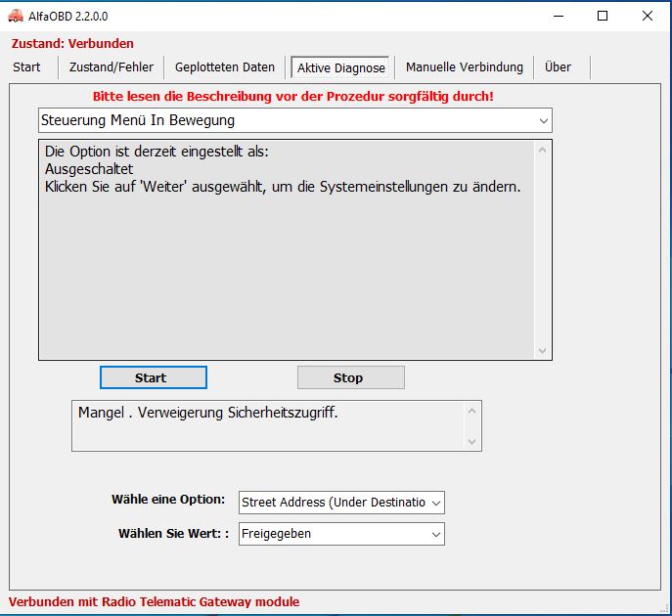The height and width of the screenshot is (616, 672).
Task: Click the Mangel message box scroll up arrow
Action: coord(472,411)
